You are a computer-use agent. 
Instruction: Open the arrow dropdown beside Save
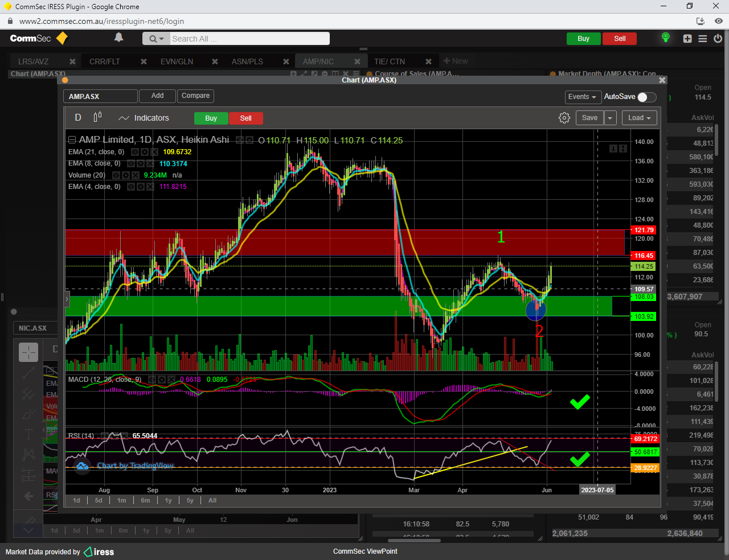[x=610, y=118]
